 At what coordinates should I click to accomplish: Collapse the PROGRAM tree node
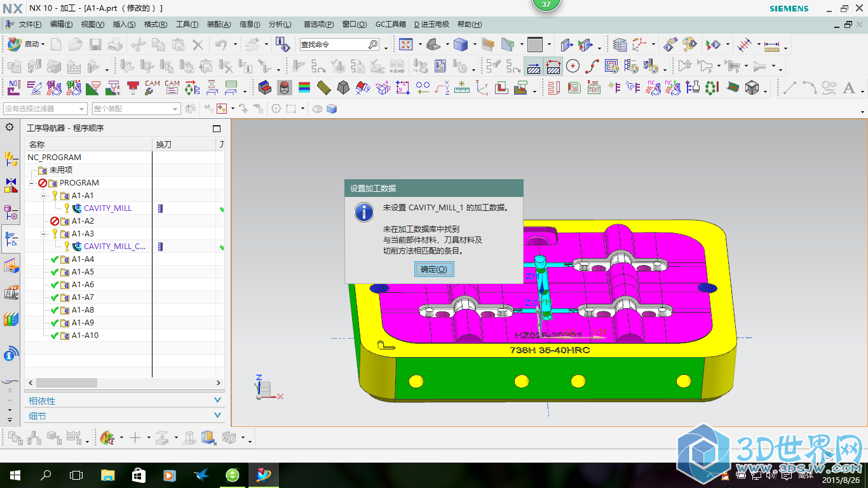[x=32, y=183]
